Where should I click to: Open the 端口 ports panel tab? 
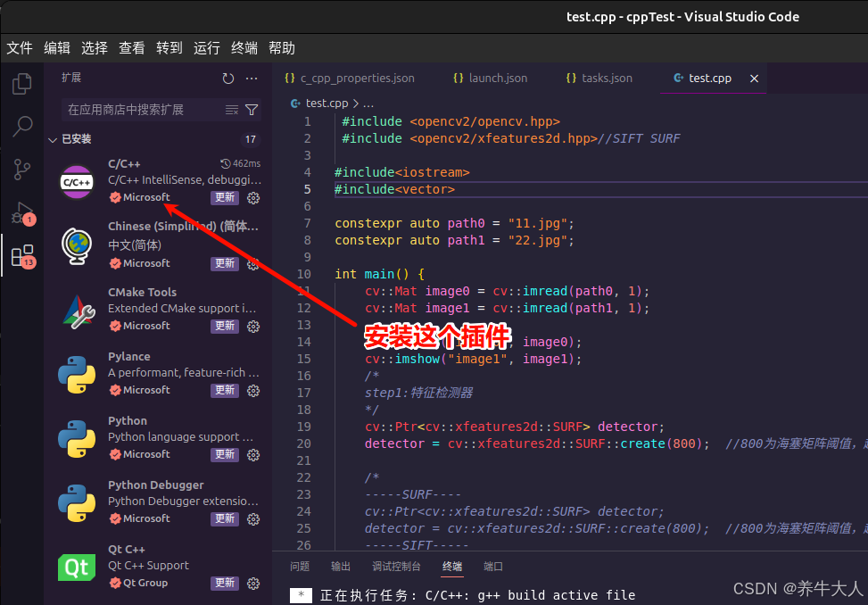[493, 567]
